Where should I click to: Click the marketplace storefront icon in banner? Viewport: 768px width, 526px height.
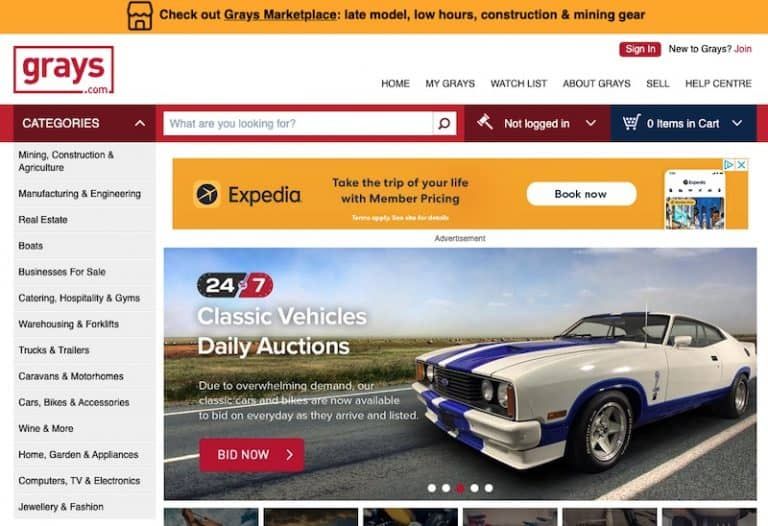tap(140, 16)
